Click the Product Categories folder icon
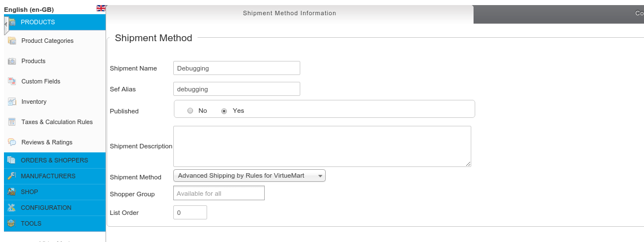 click(12, 41)
